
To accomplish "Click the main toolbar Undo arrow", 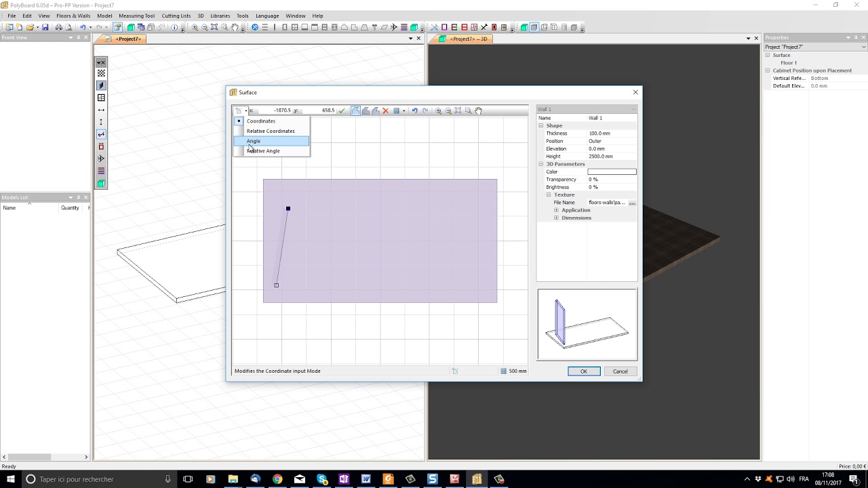I will [83, 27].
